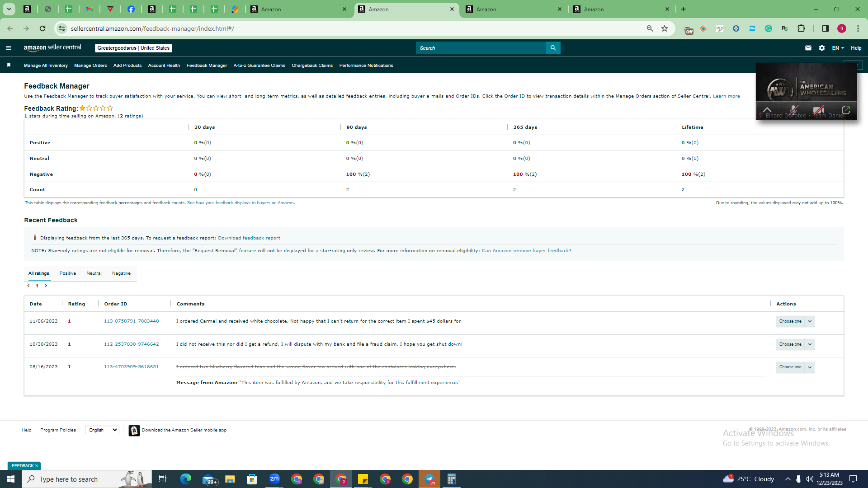Switch to the Positive ratings tab
This screenshot has height=488, width=868.
coord(68,273)
